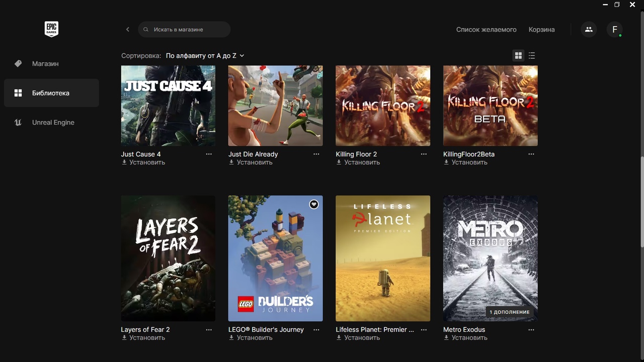Screen dimensions: 644x362
Task: Open the Unreal Engine section
Action: (51, 122)
